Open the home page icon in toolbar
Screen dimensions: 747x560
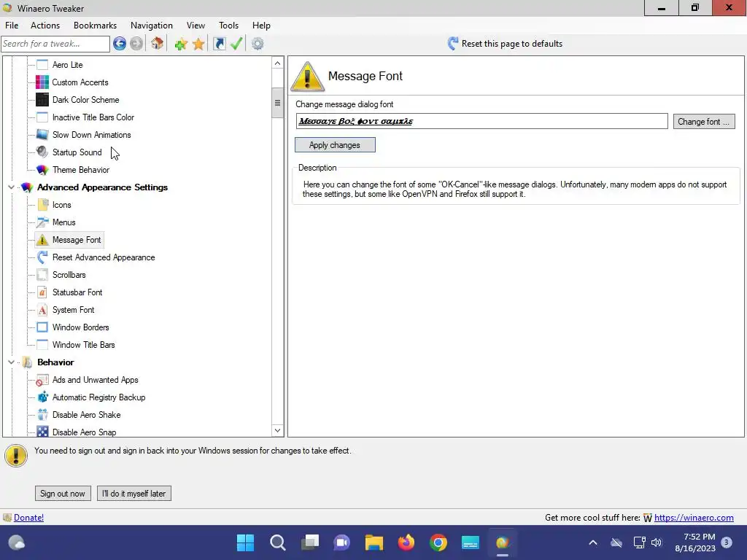158,44
